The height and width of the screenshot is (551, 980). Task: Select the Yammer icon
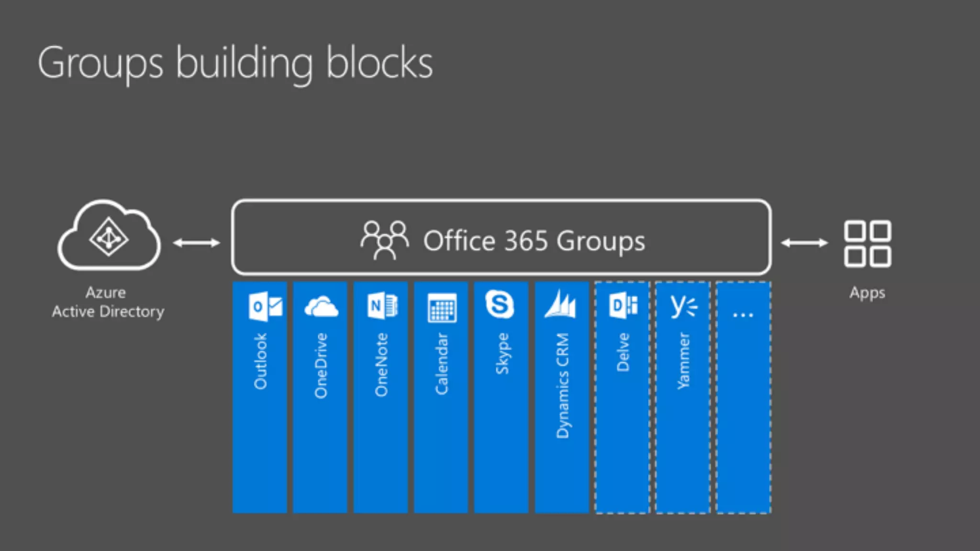[683, 306]
